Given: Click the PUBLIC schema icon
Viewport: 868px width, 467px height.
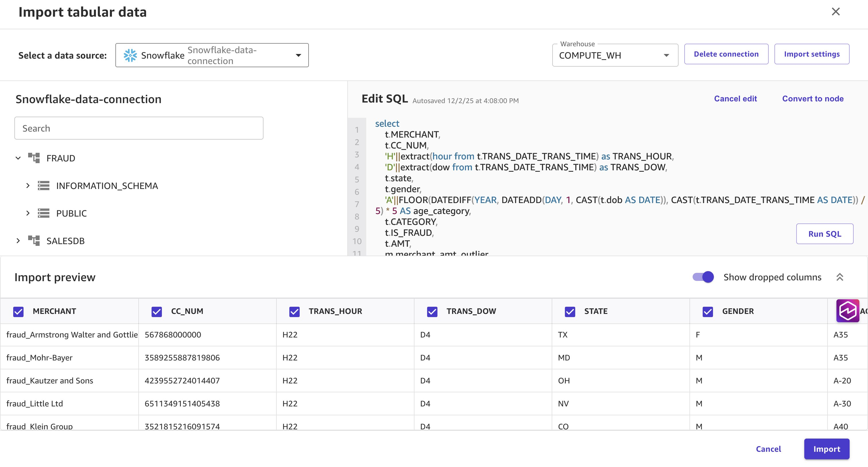Looking at the screenshot, I should pos(43,213).
